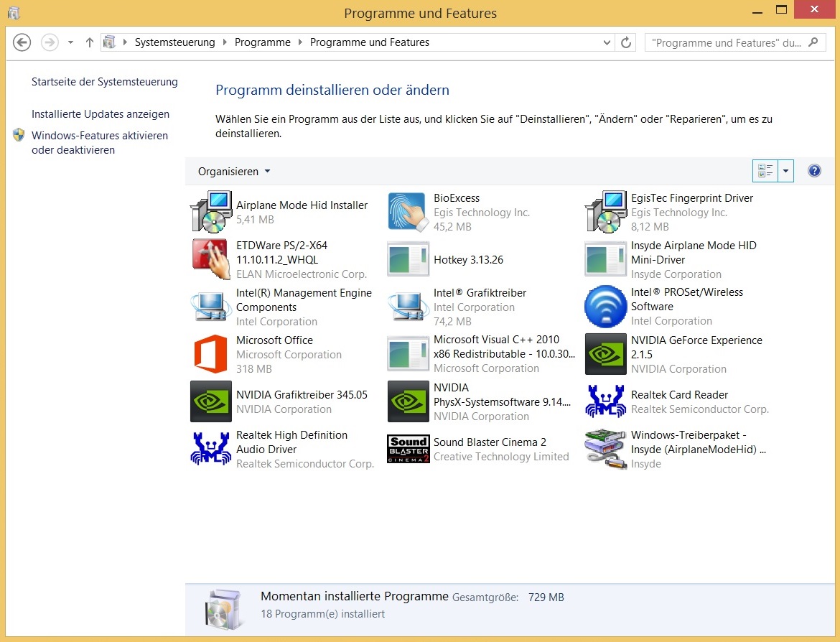Expand the view options dropdown arrow
Screen dimensions: 840x642
[x=785, y=171]
